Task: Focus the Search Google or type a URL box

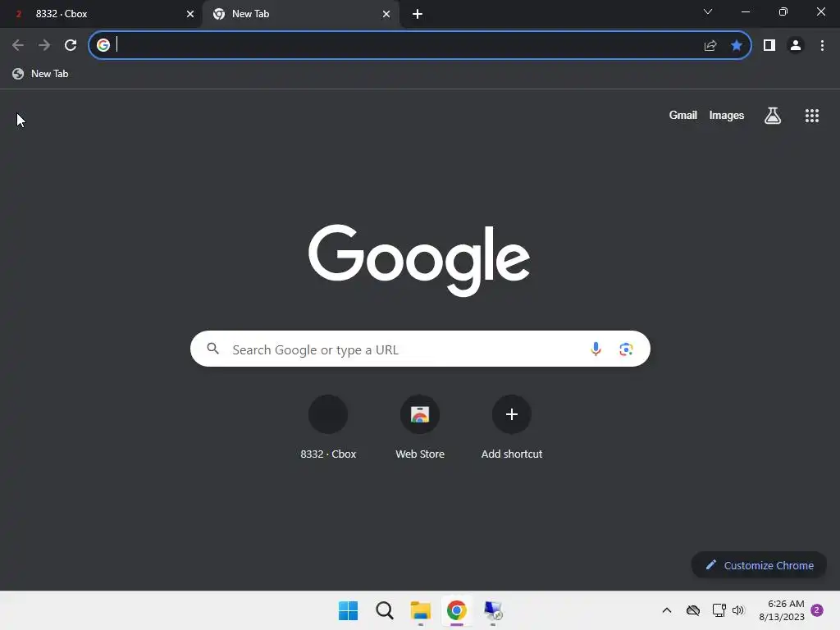Action: click(x=420, y=349)
